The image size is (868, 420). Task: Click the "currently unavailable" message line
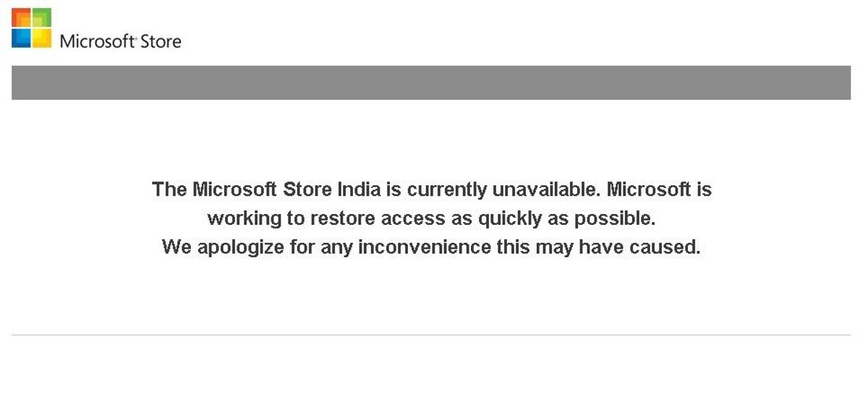(x=431, y=189)
